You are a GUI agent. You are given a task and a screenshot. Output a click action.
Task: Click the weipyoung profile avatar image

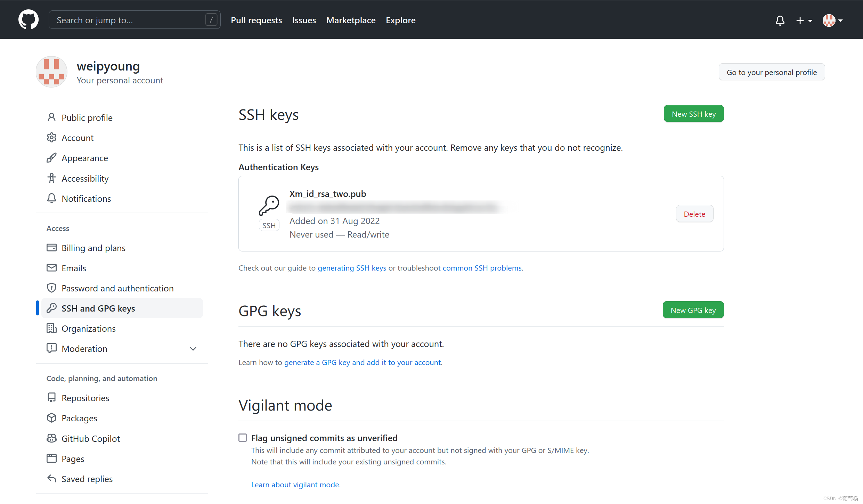[x=51, y=72]
